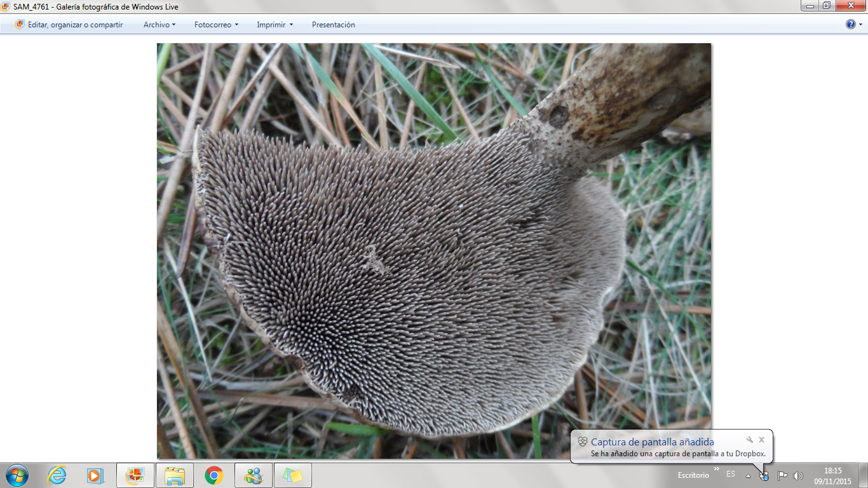Screen dimensions: 868x488
Task: Click the mushroom photo in the viewer
Action: [x=434, y=250]
